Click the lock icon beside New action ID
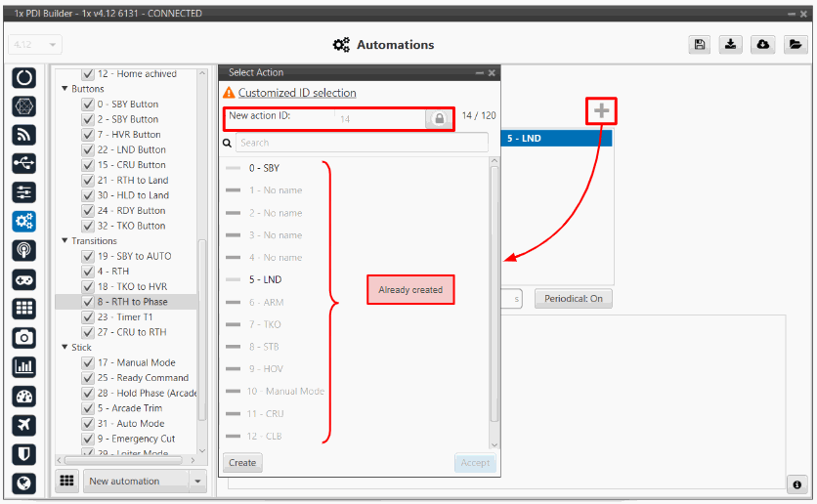 (x=439, y=118)
